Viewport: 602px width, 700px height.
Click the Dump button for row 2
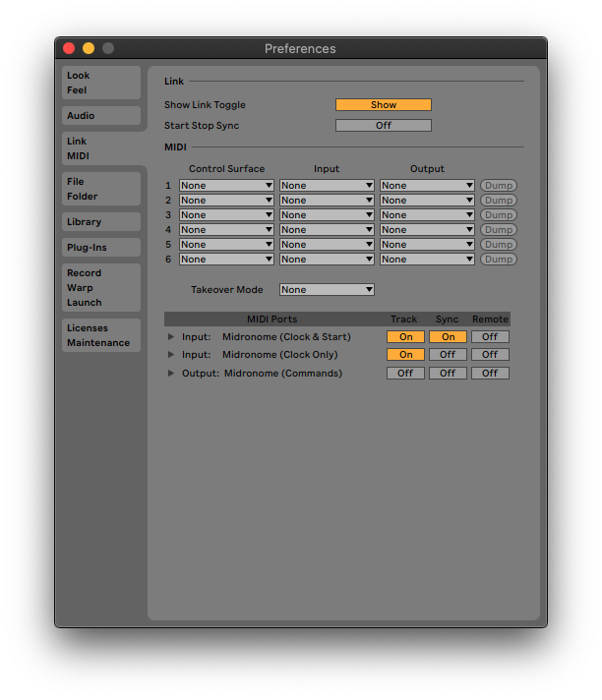point(499,201)
